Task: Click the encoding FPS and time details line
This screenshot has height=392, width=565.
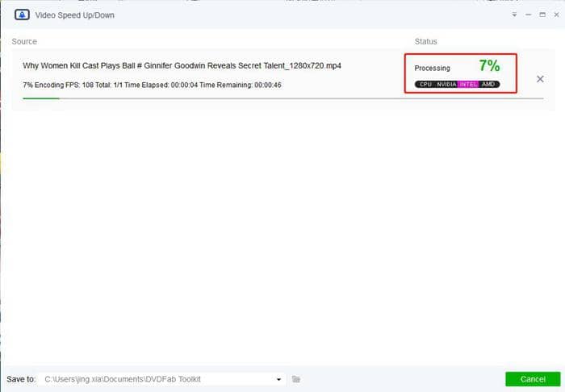Action: tap(152, 85)
